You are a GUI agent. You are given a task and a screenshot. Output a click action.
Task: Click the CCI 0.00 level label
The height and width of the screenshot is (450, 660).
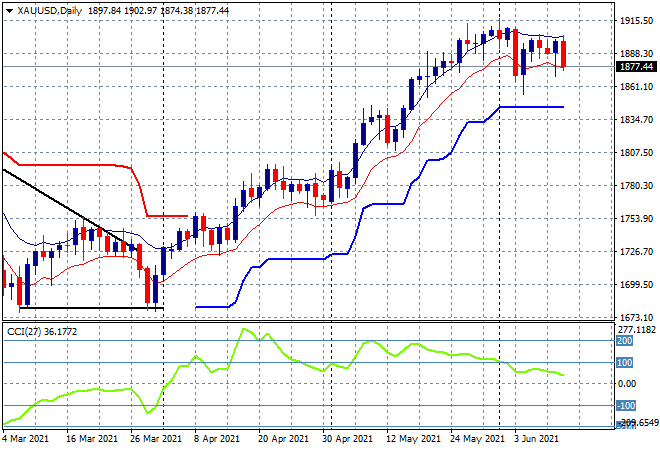(627, 383)
